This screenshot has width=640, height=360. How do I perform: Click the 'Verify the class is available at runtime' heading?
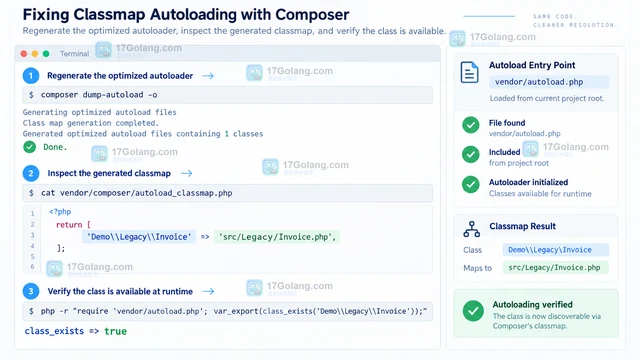tap(120, 291)
